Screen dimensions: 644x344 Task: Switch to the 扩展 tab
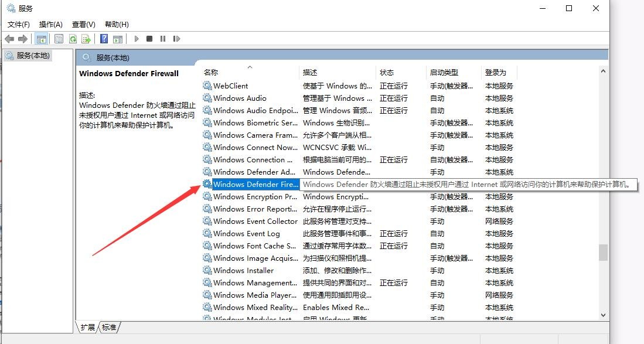pyautogui.click(x=87, y=327)
